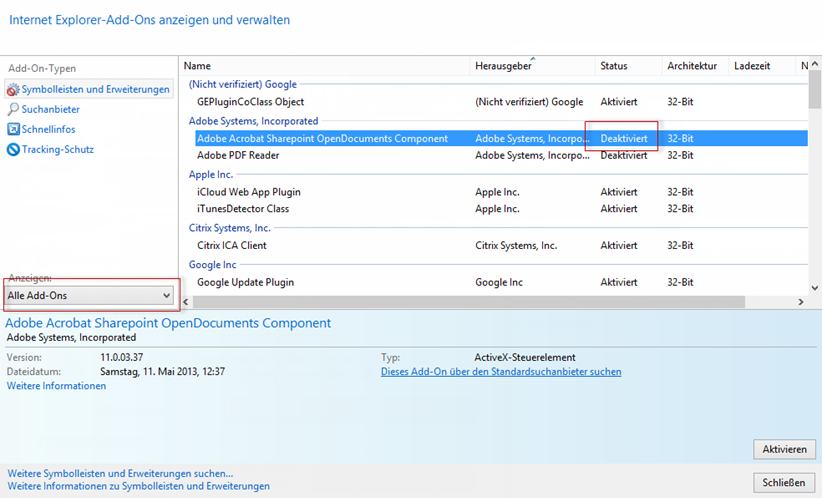Click the horizontal scrollbar right arrow
The image size is (822, 498).
click(801, 302)
